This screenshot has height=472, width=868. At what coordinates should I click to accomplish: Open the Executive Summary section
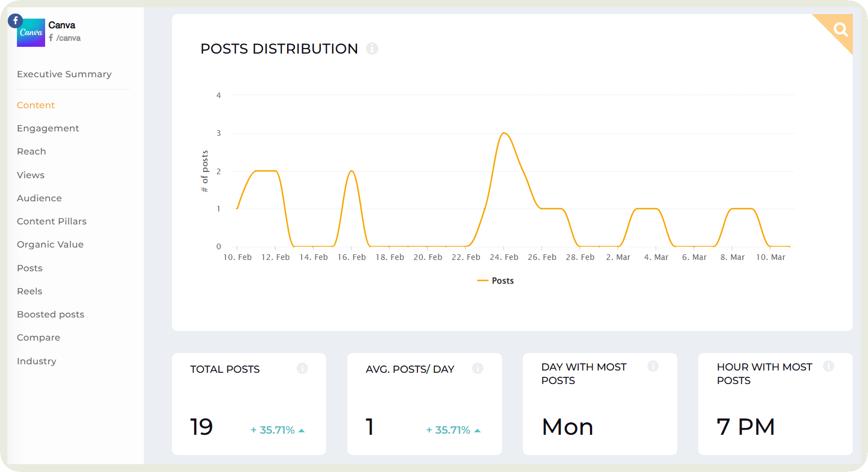(x=64, y=74)
